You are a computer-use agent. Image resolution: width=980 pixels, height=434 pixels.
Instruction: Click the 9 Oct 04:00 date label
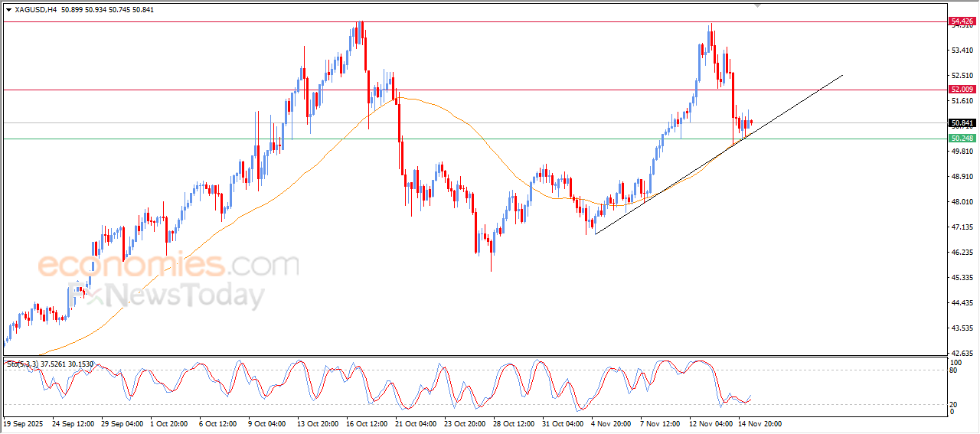[267, 423]
